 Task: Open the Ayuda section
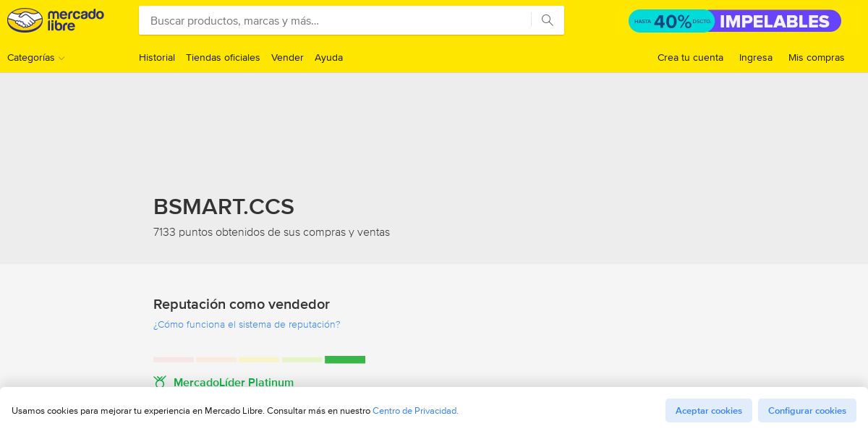(x=328, y=58)
